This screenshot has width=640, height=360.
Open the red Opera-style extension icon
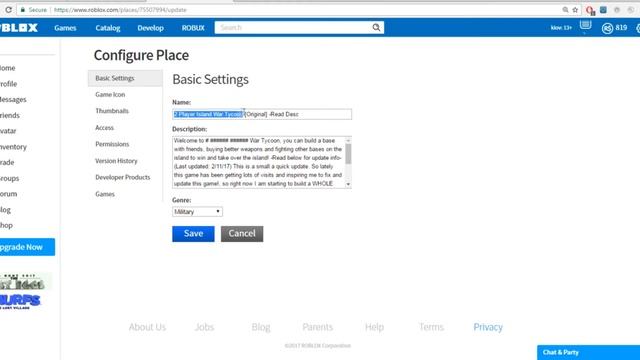[590, 10]
